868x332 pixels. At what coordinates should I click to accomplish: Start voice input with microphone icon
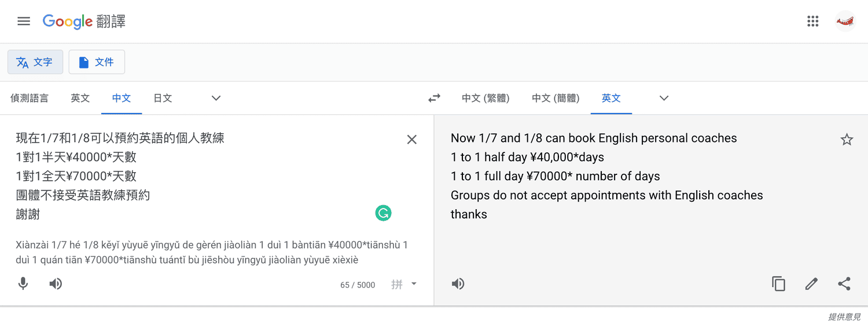[x=23, y=284]
